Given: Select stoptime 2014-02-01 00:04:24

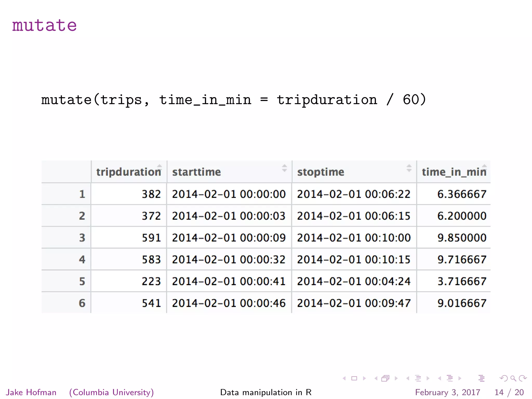Looking at the screenshot, I should 354,281.
